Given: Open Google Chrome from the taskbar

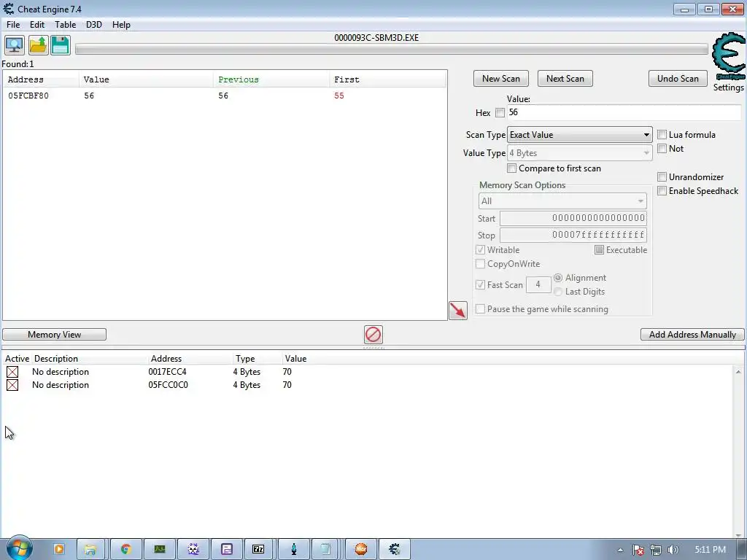Looking at the screenshot, I should tap(125, 550).
